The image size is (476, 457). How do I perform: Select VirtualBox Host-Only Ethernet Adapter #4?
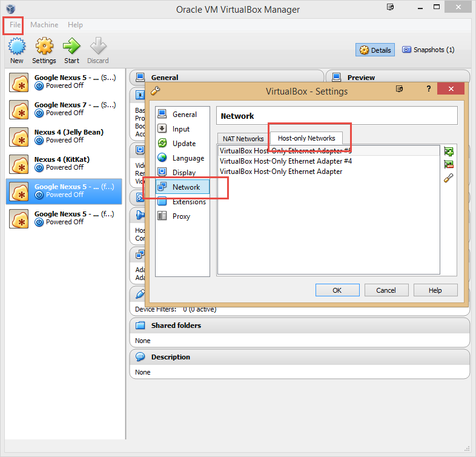tap(328, 161)
